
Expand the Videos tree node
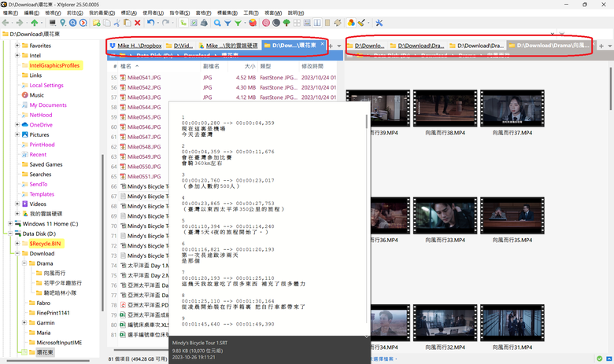(17, 204)
